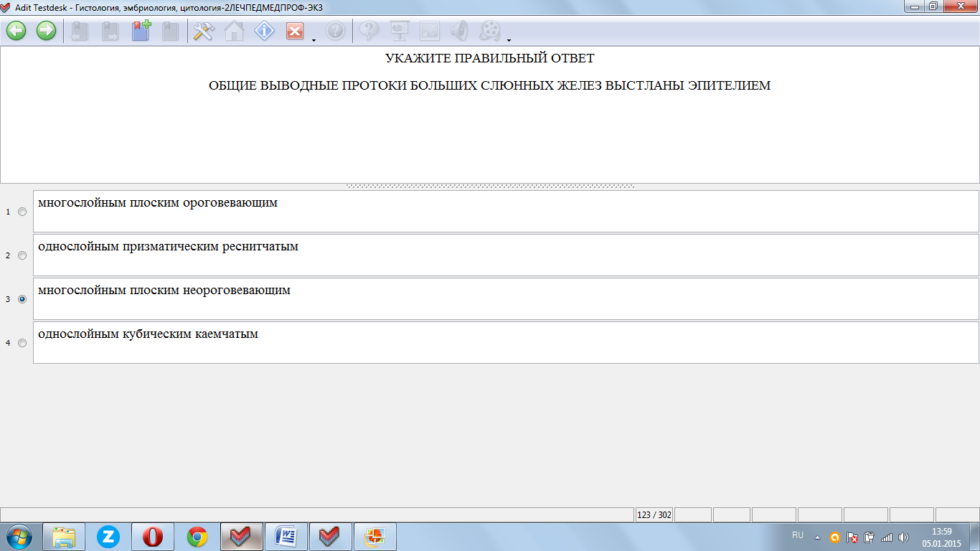Click the speech bubble hint icon
The image size is (980, 551).
[369, 31]
